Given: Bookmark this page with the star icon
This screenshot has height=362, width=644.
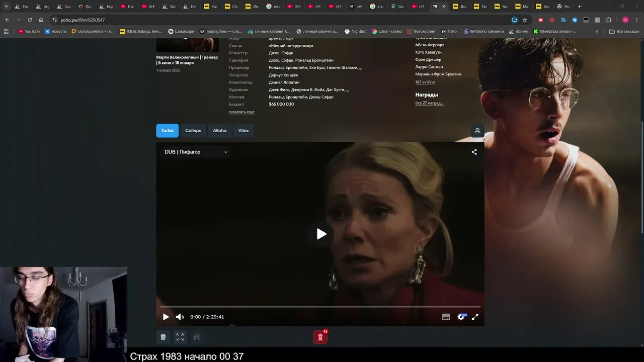Looking at the screenshot, I should coord(525,20).
